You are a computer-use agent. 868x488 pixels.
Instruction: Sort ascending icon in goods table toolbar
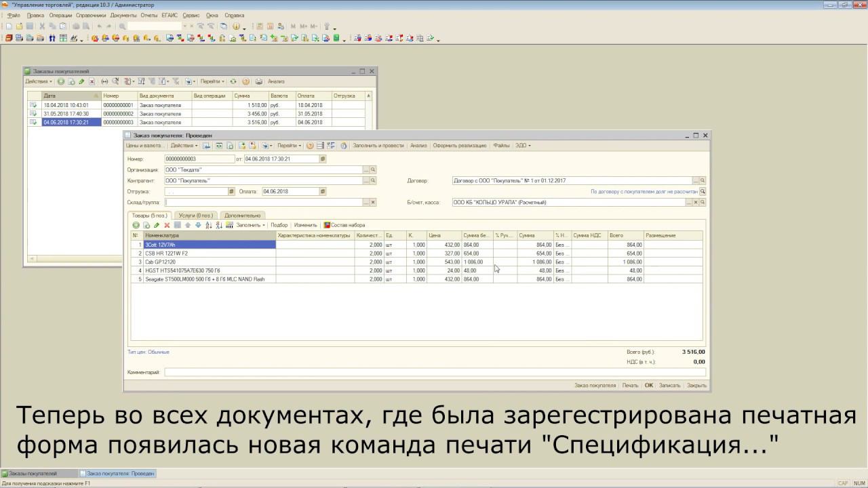208,225
